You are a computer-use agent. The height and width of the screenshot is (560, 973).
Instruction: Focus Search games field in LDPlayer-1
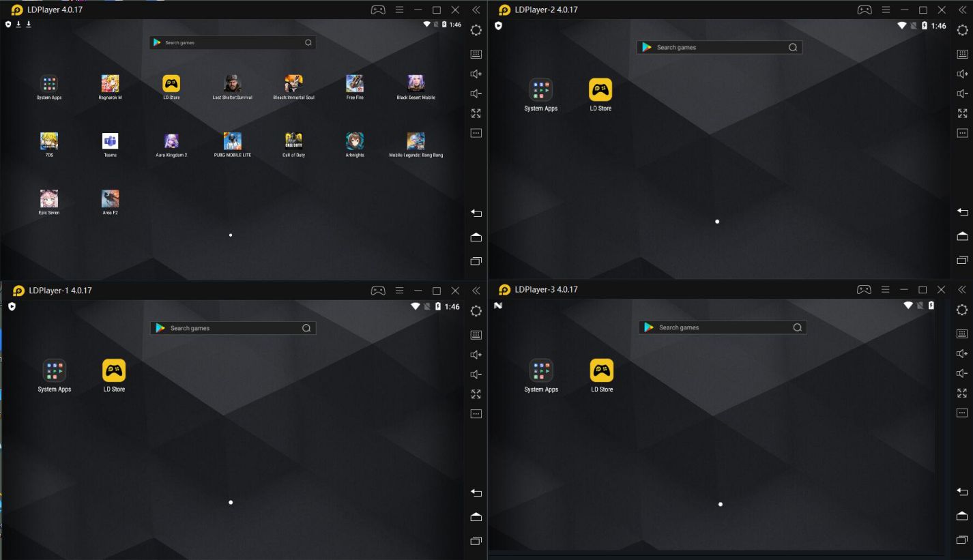coord(233,328)
